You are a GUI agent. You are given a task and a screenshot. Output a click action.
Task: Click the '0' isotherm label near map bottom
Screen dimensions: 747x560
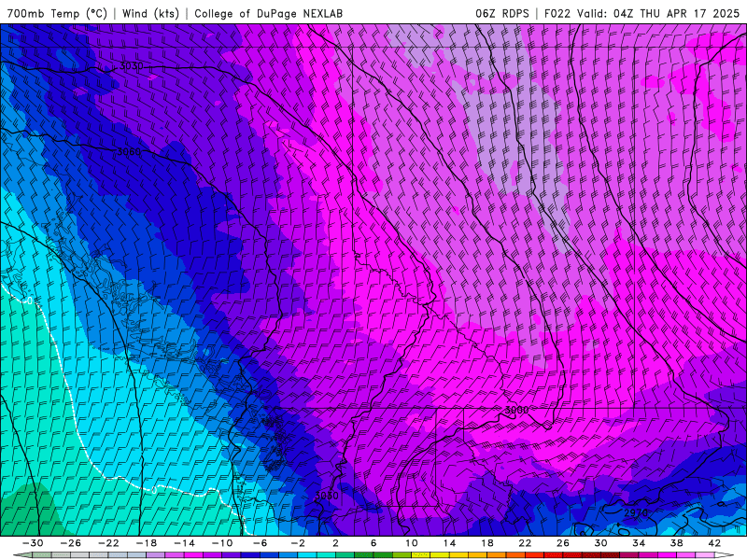point(154,489)
